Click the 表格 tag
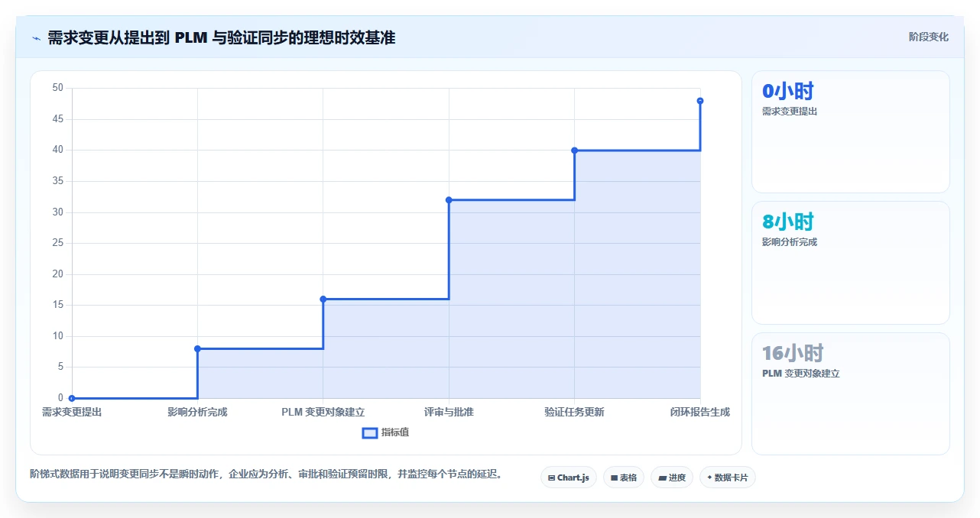The height and width of the screenshot is (518, 980). [x=624, y=478]
